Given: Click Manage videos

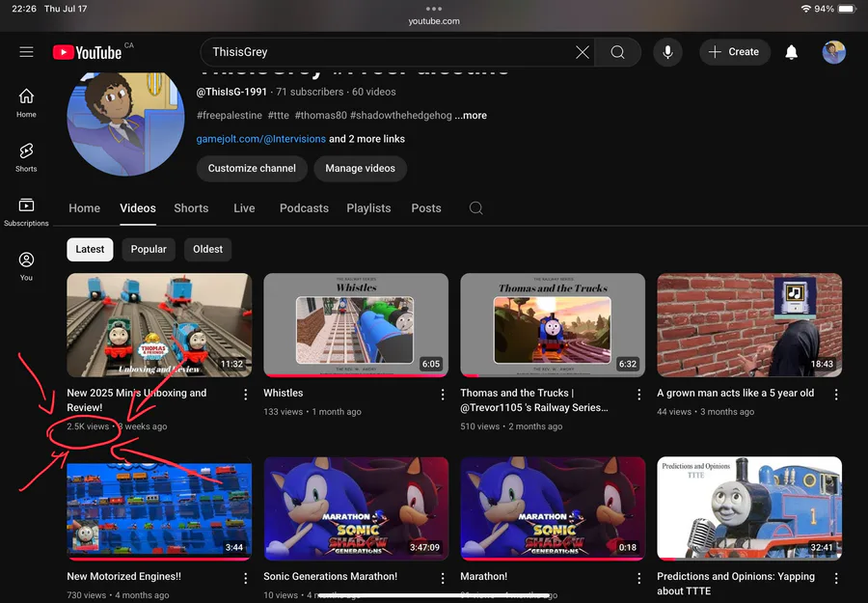Looking at the screenshot, I should click(x=361, y=168).
